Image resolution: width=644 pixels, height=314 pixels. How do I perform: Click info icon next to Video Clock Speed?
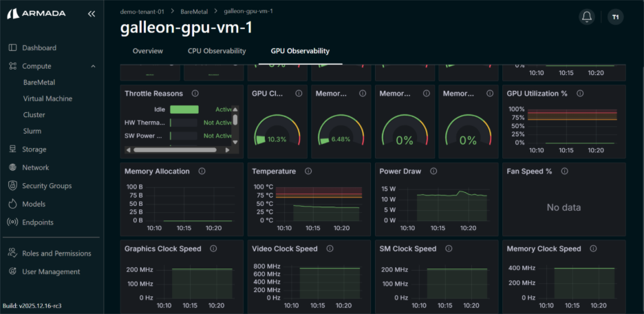(330, 249)
